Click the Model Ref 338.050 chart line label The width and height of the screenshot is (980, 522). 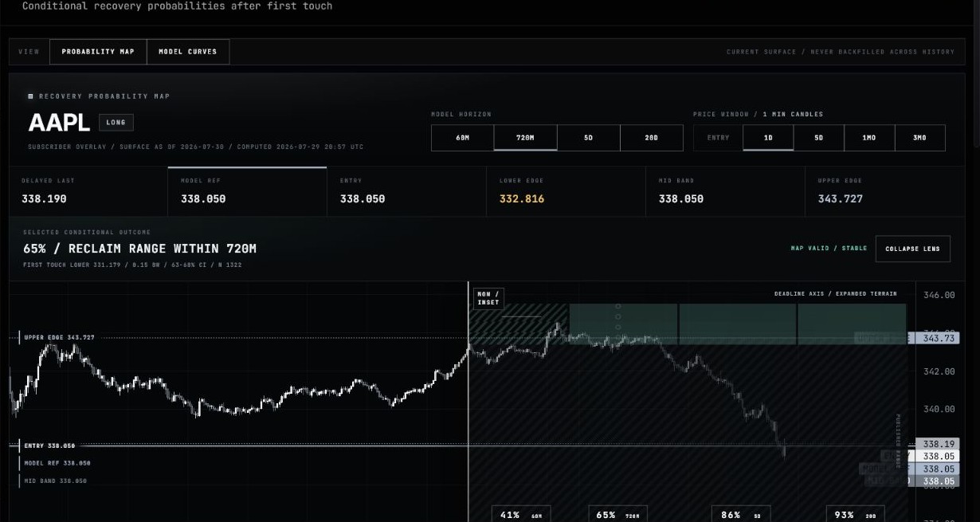point(56,463)
